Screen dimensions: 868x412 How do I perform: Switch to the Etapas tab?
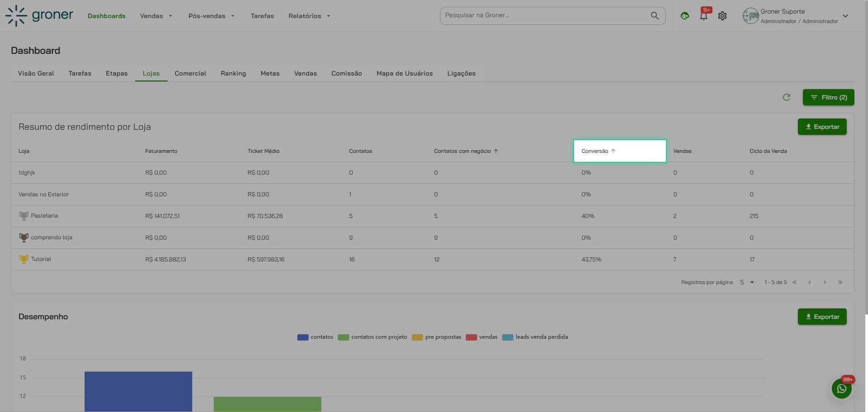pyautogui.click(x=117, y=73)
